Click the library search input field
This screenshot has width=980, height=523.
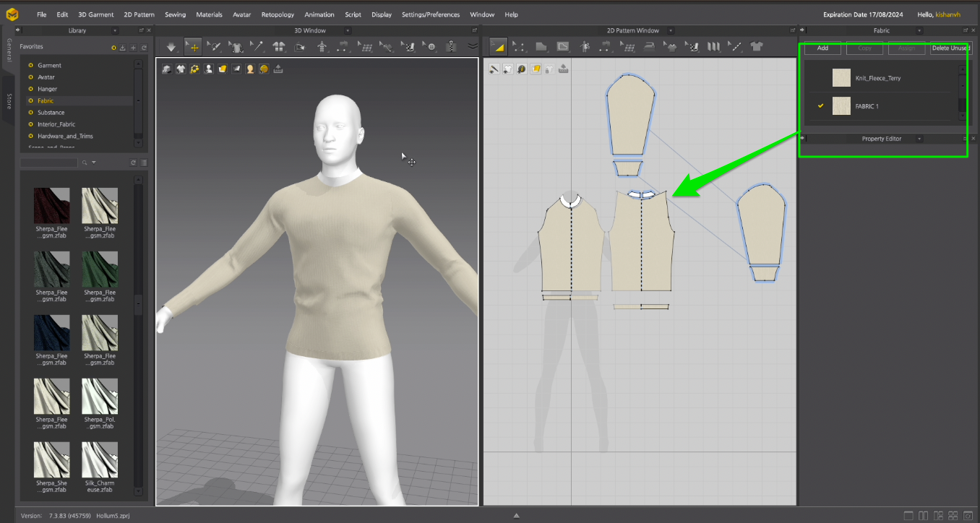click(x=48, y=163)
